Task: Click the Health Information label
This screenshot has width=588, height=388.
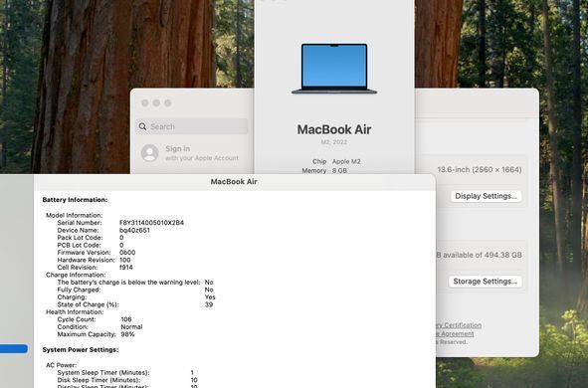Action: [x=75, y=312]
